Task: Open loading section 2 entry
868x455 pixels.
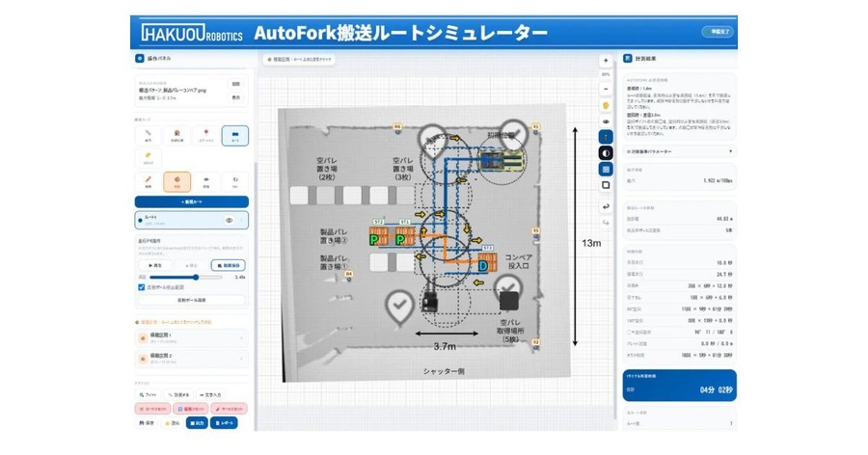Action: pyautogui.click(x=192, y=359)
